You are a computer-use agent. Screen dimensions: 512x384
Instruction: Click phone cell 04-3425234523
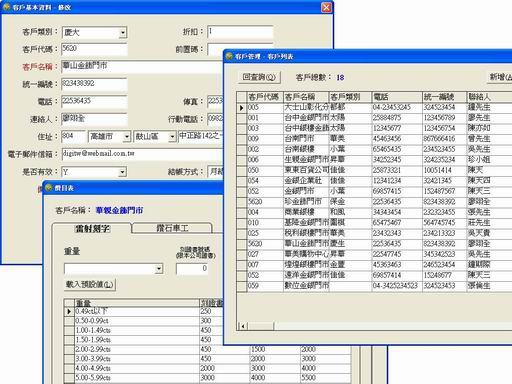pos(397,286)
